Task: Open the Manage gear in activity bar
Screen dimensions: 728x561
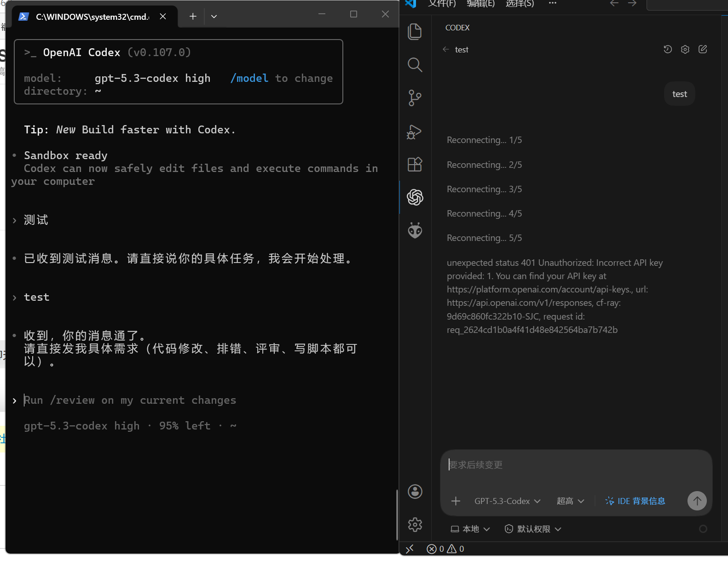Action: (415, 525)
